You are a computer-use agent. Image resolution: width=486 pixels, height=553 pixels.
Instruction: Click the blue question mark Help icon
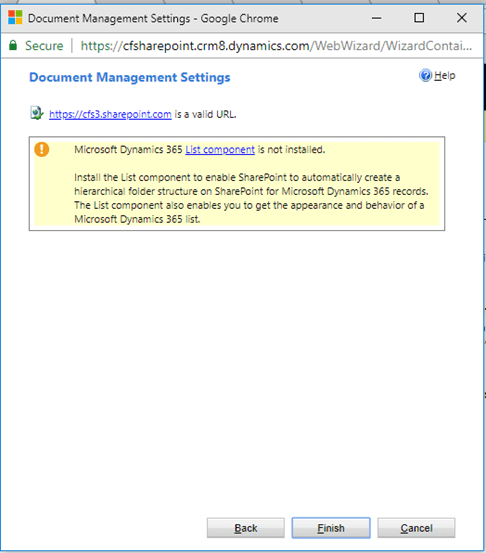pyautogui.click(x=425, y=75)
